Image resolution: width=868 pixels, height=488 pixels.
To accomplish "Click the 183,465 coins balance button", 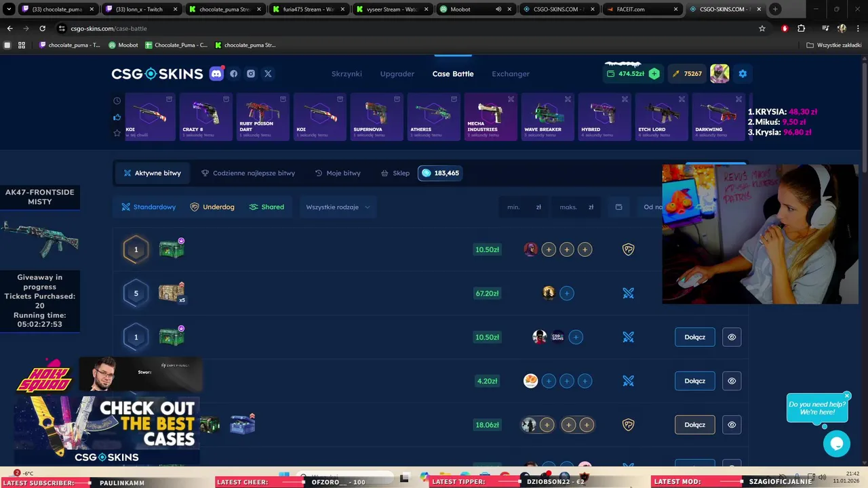I will (440, 174).
